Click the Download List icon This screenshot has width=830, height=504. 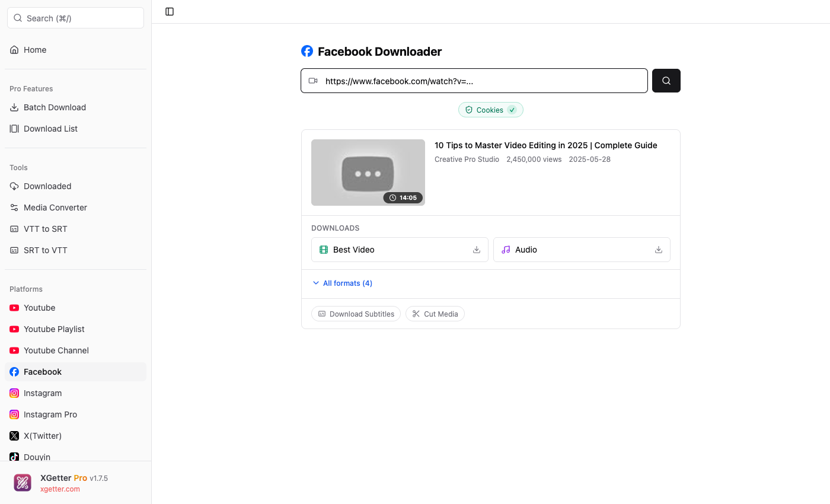click(14, 129)
